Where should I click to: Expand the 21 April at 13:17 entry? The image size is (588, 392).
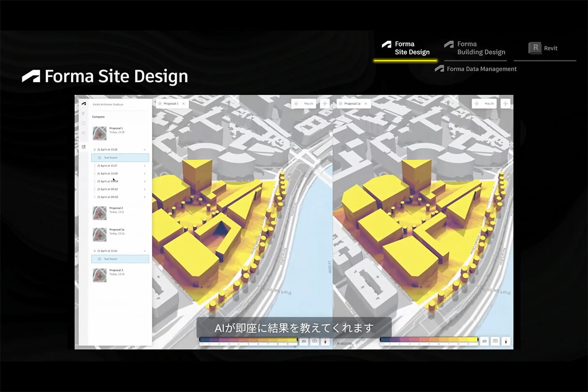[144, 166]
